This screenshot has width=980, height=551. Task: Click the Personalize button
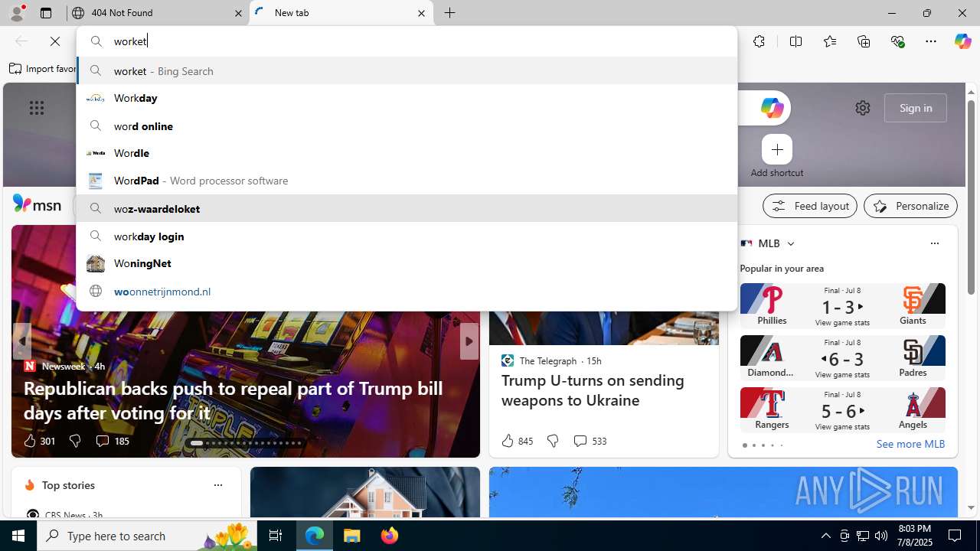tap(910, 206)
